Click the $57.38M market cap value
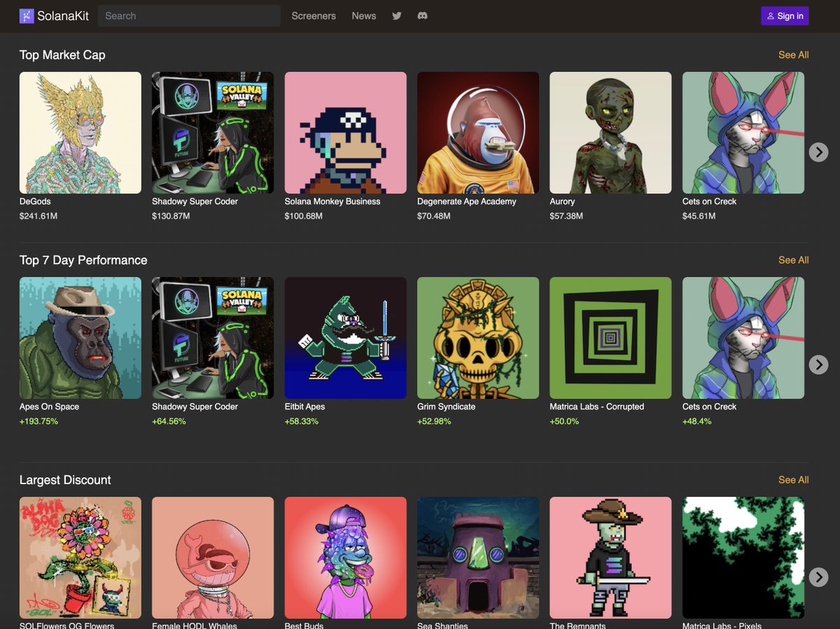The width and height of the screenshot is (840, 629). [567, 216]
